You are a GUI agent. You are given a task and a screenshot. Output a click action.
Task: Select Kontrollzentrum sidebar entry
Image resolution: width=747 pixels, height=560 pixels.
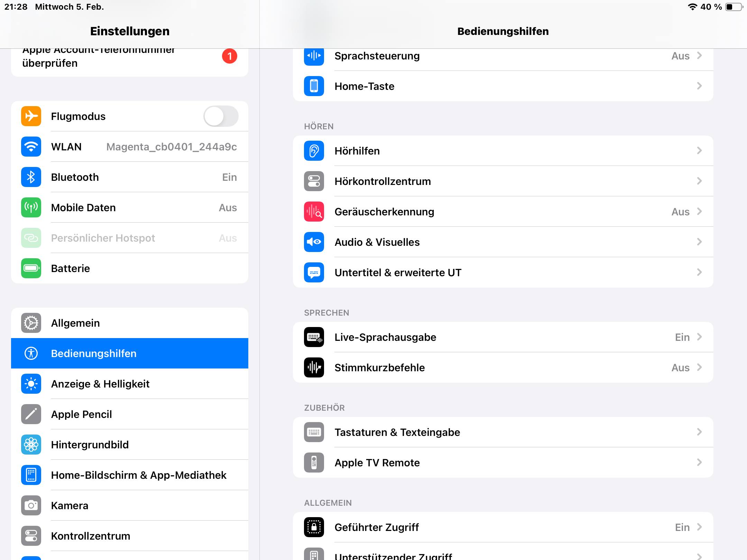pyautogui.click(x=130, y=536)
